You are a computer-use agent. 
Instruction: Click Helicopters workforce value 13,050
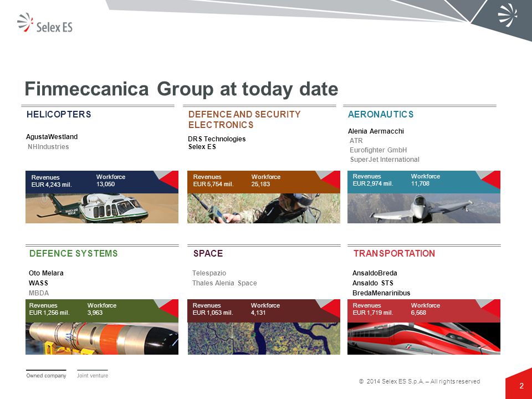[105, 184]
